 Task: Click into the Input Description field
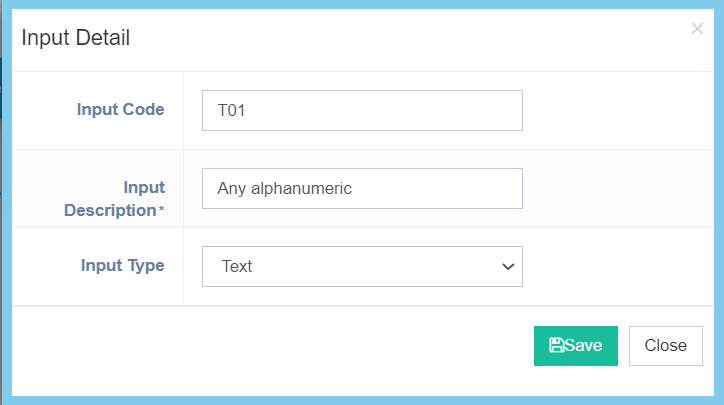click(362, 188)
